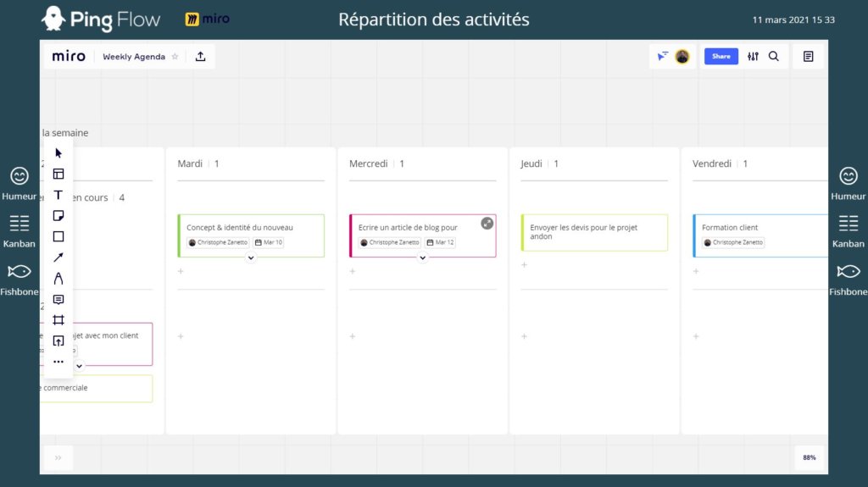Viewport: 868px width, 487px height.
Task: Select the Frame tool
Action: (58, 320)
